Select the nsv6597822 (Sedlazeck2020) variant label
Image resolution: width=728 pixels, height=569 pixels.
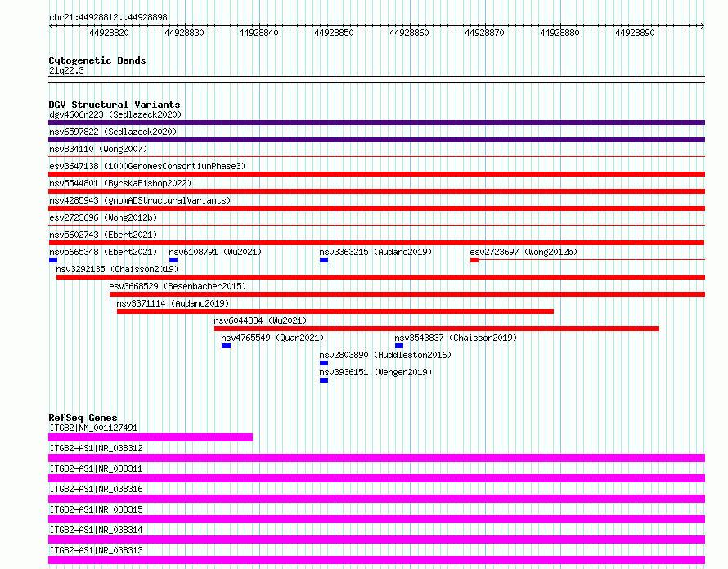(x=113, y=132)
